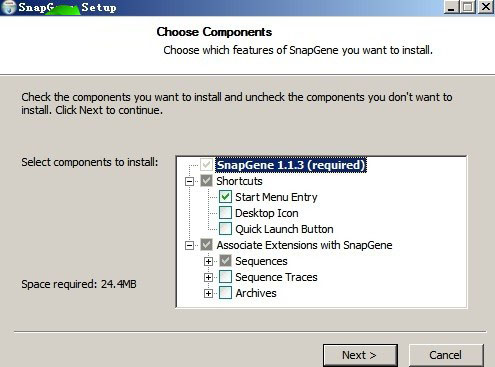The width and height of the screenshot is (495, 367).
Task: Click Next to continue setup
Action: tap(360, 355)
